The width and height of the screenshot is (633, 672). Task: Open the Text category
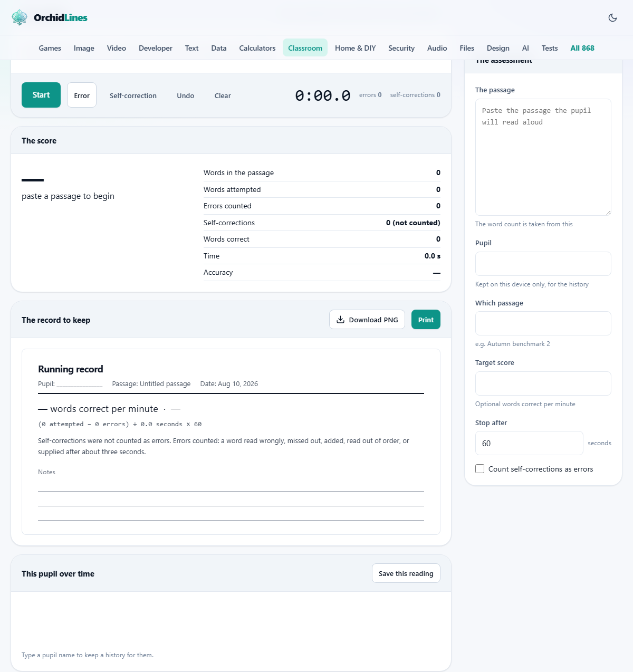tap(191, 48)
